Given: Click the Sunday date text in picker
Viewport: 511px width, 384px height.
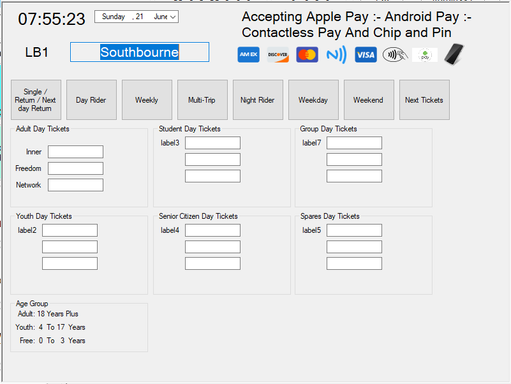Looking at the screenshot, I should click(113, 17).
